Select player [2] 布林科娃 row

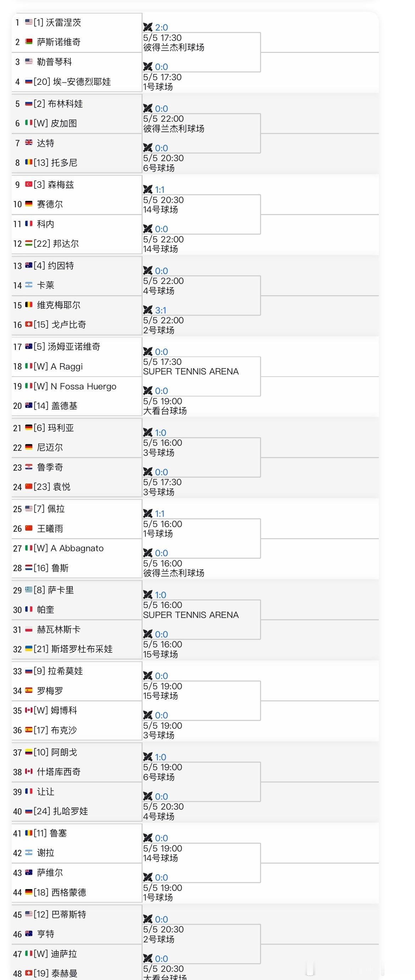[77, 104]
